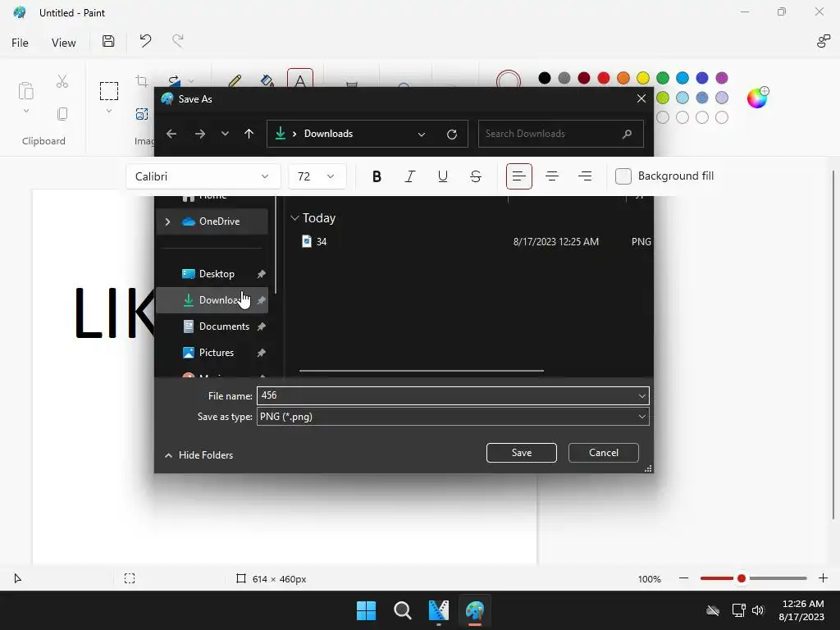This screenshot has height=630, width=840.
Task: Click the Paste clipboard icon
Action: click(x=25, y=91)
